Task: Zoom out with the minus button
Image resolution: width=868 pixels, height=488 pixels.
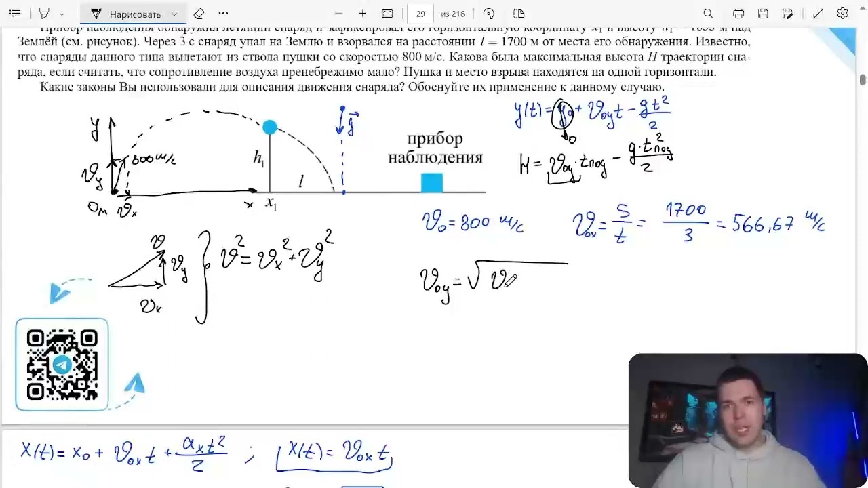Action: tap(338, 14)
